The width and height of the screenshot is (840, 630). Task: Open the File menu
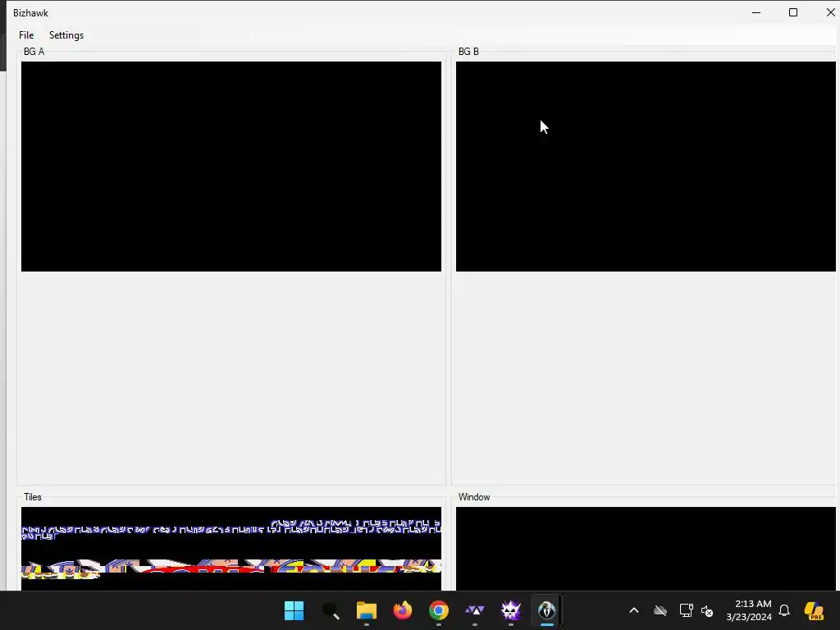tap(26, 34)
